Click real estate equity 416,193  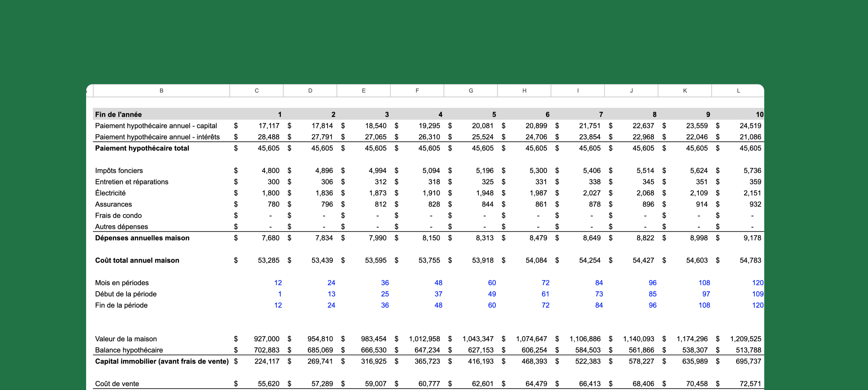click(481, 361)
